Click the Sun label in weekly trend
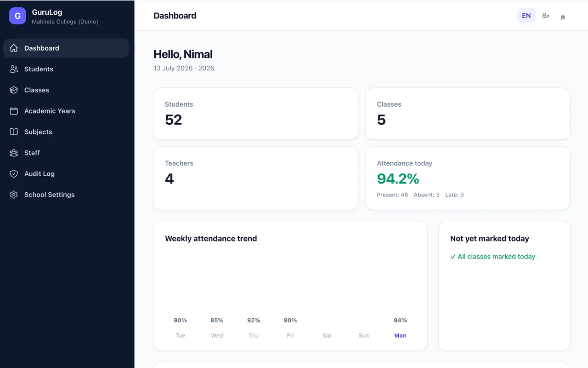This screenshot has height=368, width=588. pos(363,335)
